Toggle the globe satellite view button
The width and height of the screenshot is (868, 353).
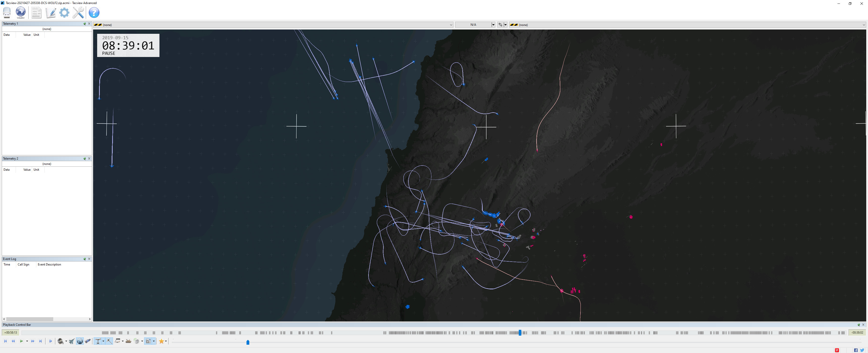click(79, 341)
